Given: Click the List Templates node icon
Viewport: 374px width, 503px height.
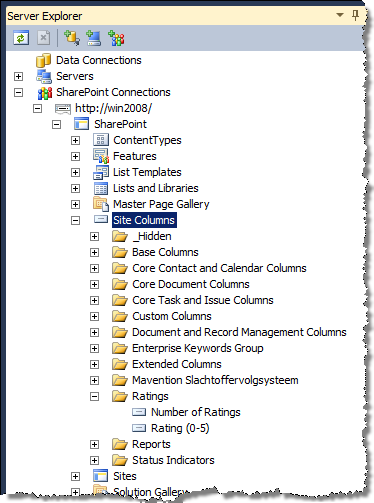Looking at the screenshot, I should pos(101,172).
